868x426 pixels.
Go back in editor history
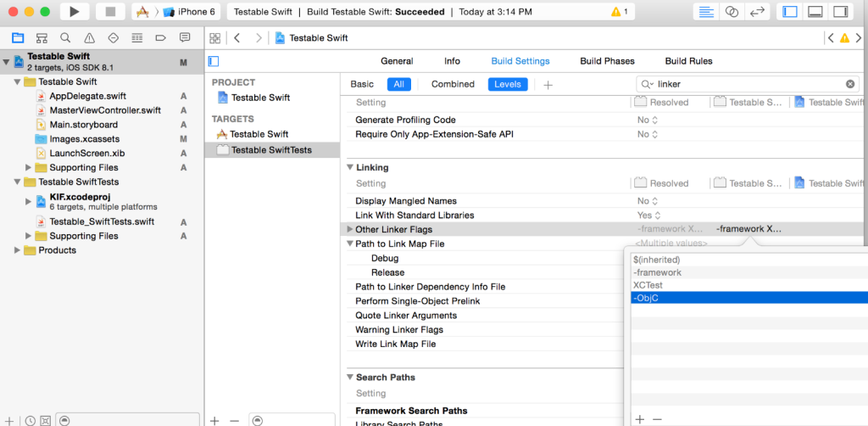coord(237,38)
